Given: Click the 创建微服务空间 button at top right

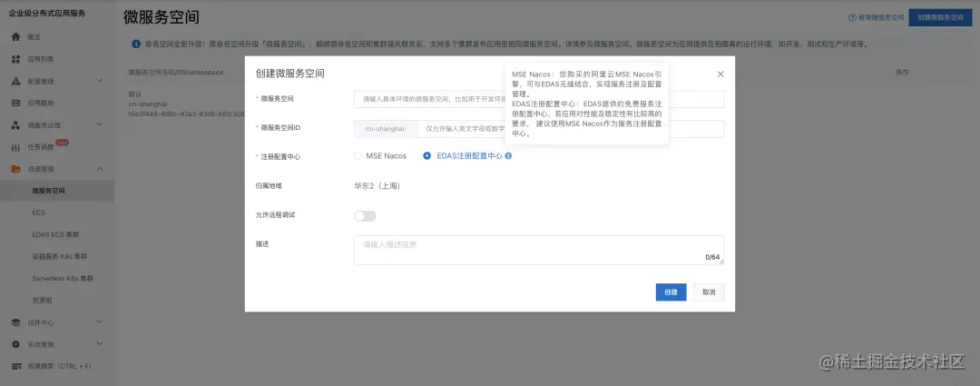Looking at the screenshot, I should pyautogui.click(x=940, y=17).
